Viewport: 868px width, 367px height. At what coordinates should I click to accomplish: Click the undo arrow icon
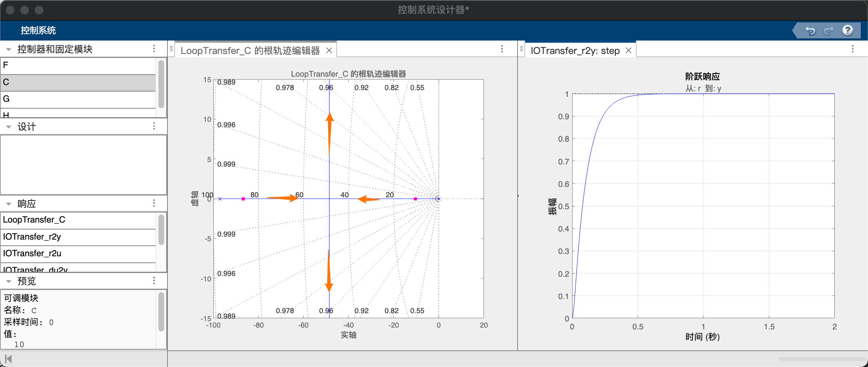pos(810,31)
